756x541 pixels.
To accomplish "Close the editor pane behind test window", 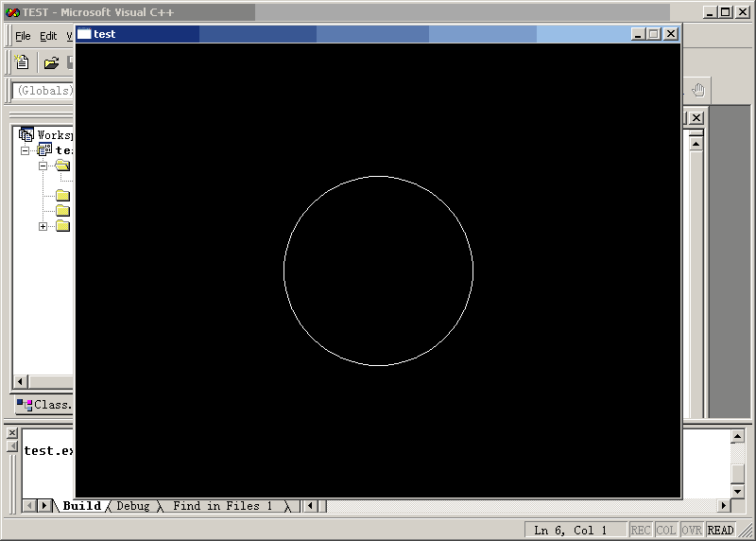I will pos(696,117).
